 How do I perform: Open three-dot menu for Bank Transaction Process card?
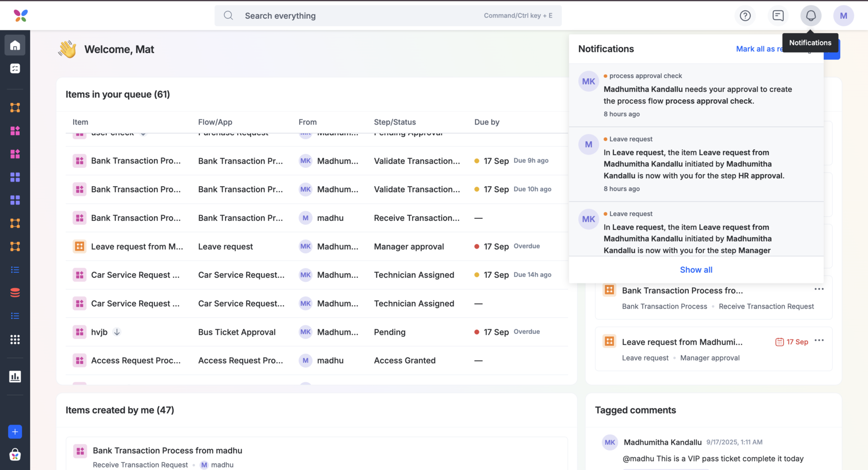point(819,289)
